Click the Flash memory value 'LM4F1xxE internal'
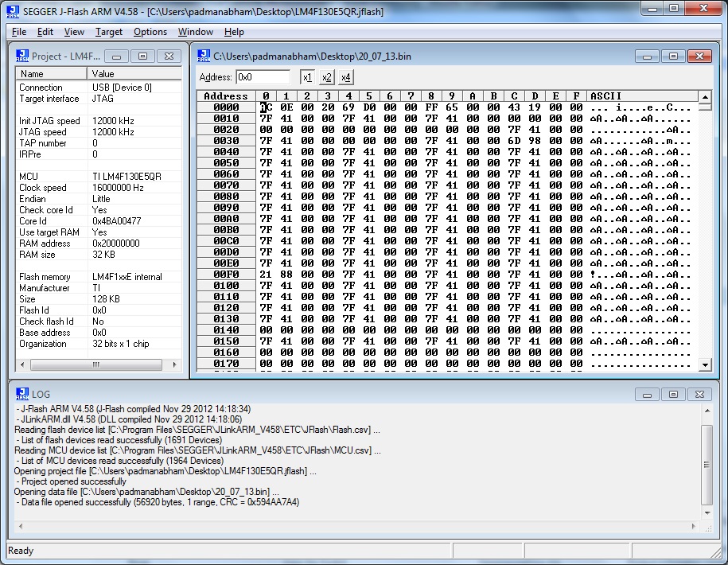728x565 pixels. (x=127, y=277)
